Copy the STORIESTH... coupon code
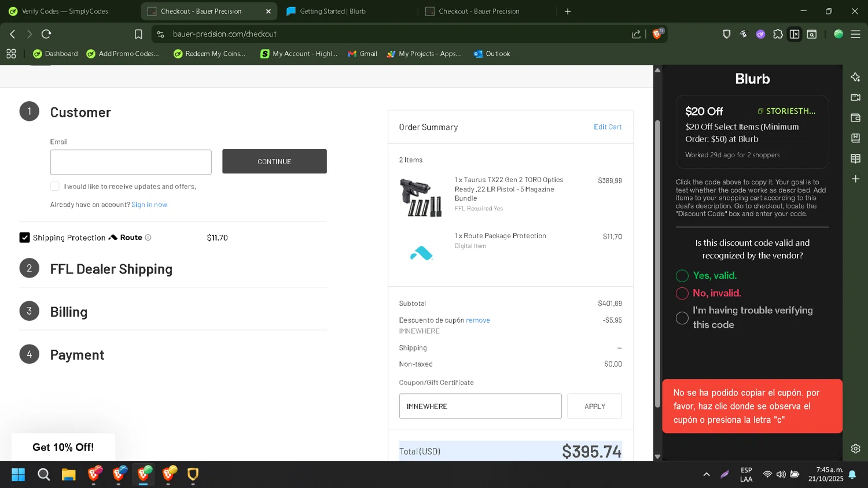 tap(786, 111)
